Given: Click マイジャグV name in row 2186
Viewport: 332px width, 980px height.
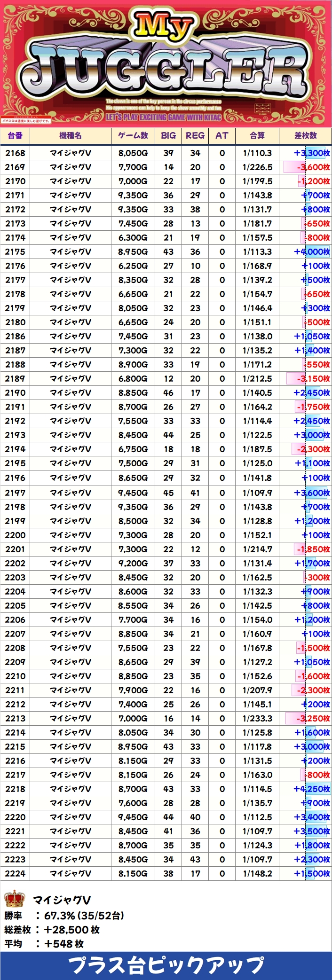Looking at the screenshot, I should point(71,336).
